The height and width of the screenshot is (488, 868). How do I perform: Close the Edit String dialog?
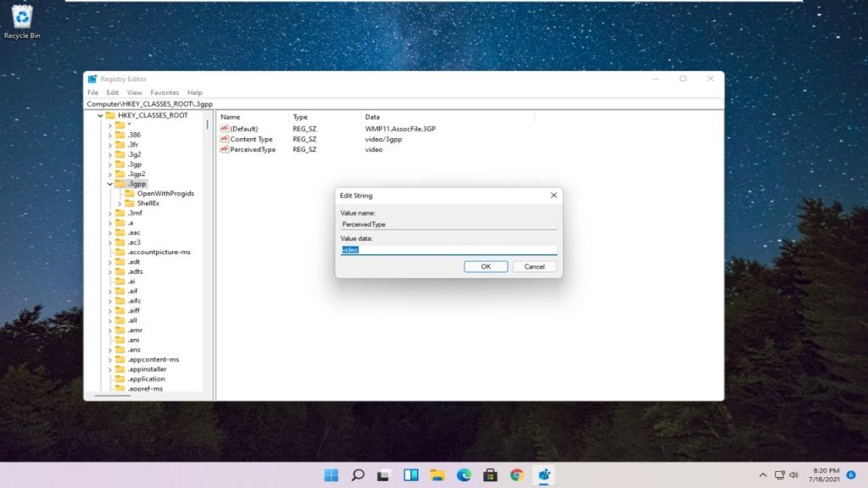[x=554, y=196]
